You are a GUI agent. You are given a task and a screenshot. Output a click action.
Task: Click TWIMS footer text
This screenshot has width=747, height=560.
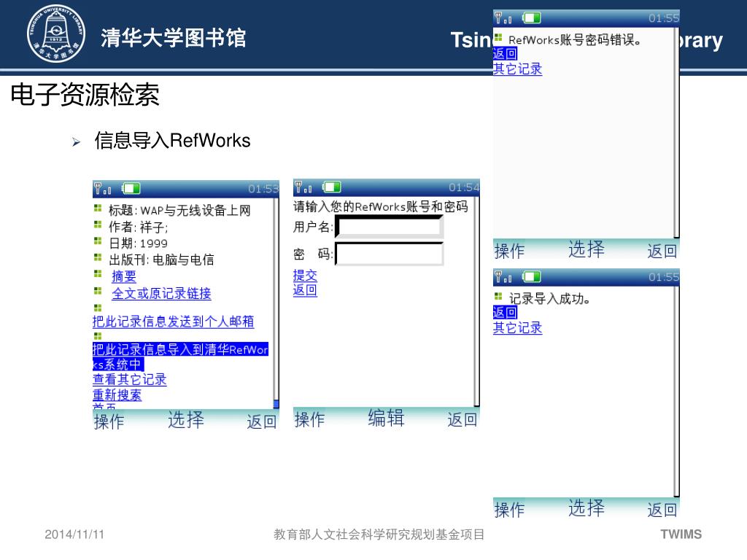point(681,534)
